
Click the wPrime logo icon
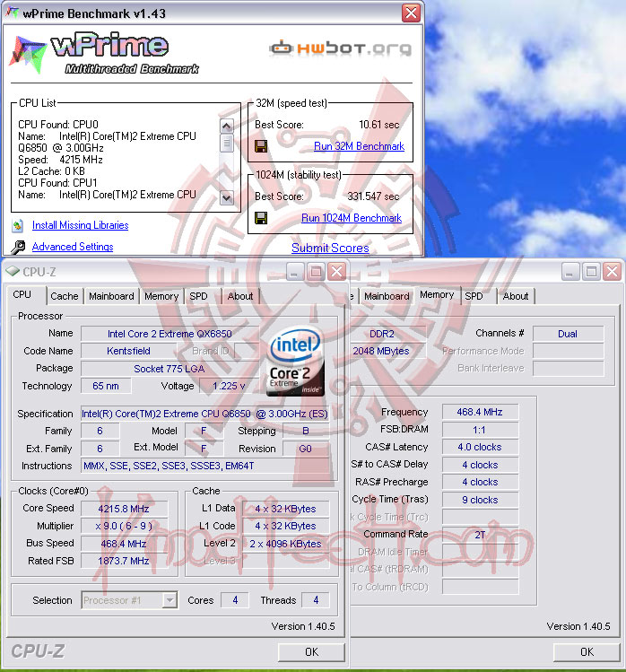coord(28,54)
